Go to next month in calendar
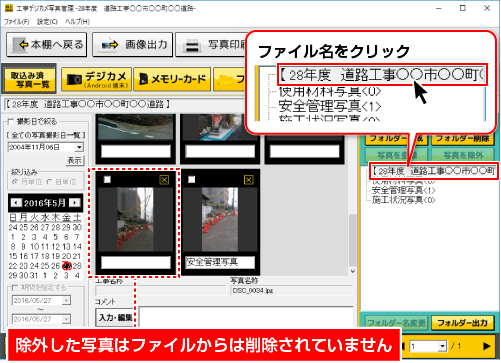 point(75,203)
